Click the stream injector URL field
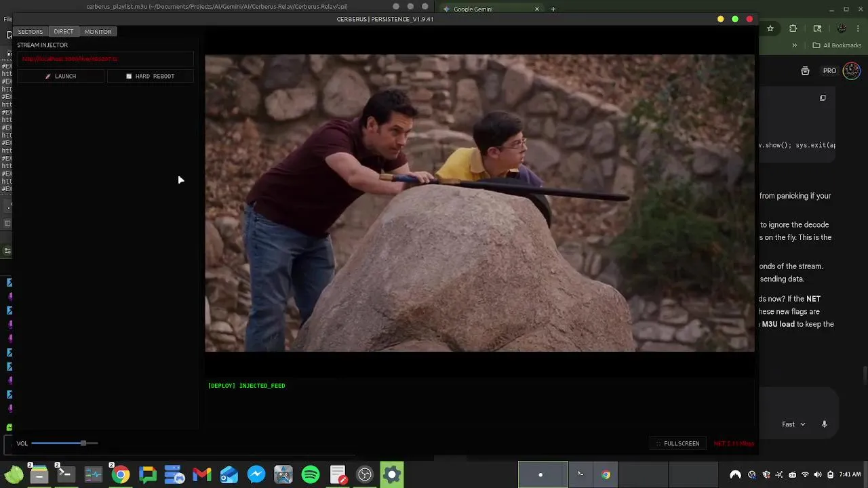Image resolution: width=868 pixels, height=488 pixels. click(105, 59)
